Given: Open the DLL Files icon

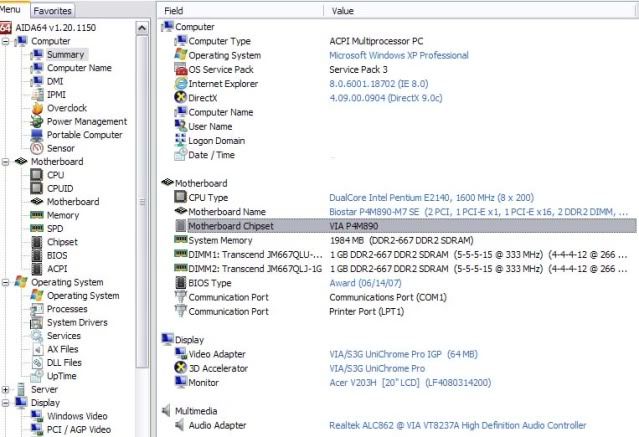Looking at the screenshot, I should [x=37, y=363].
